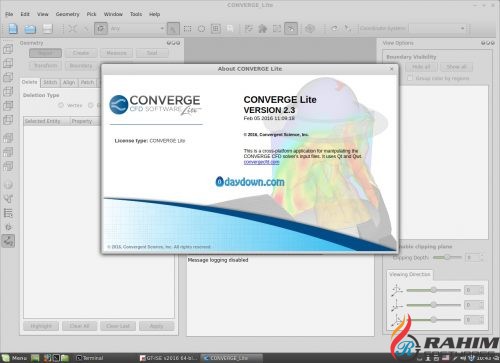Click the Apply button below entity list
Screen dimensions: 500x363
[156, 326]
